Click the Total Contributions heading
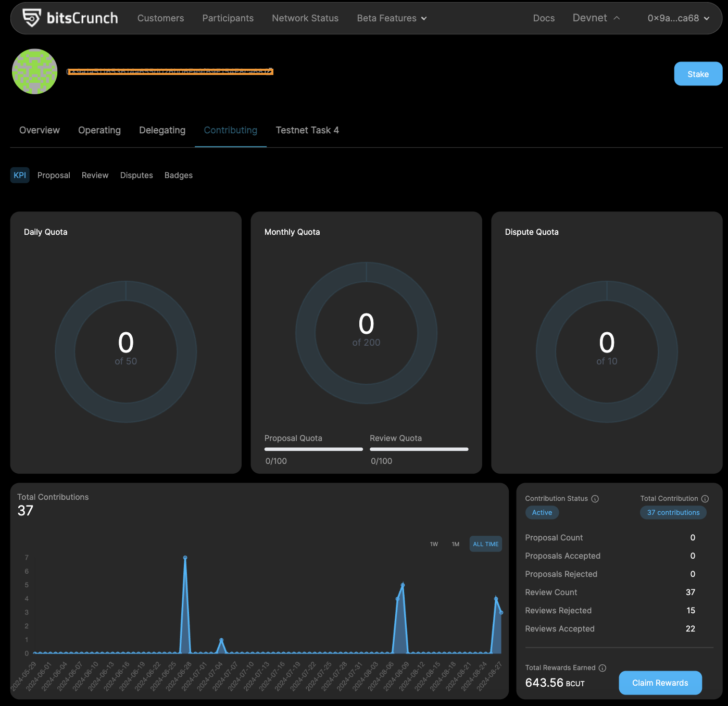 coord(53,497)
